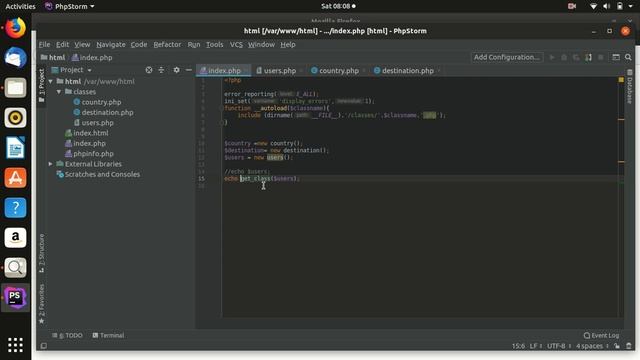The width and height of the screenshot is (640, 360).
Task: Click the collapse all icon in Project panel
Action: tap(161, 70)
